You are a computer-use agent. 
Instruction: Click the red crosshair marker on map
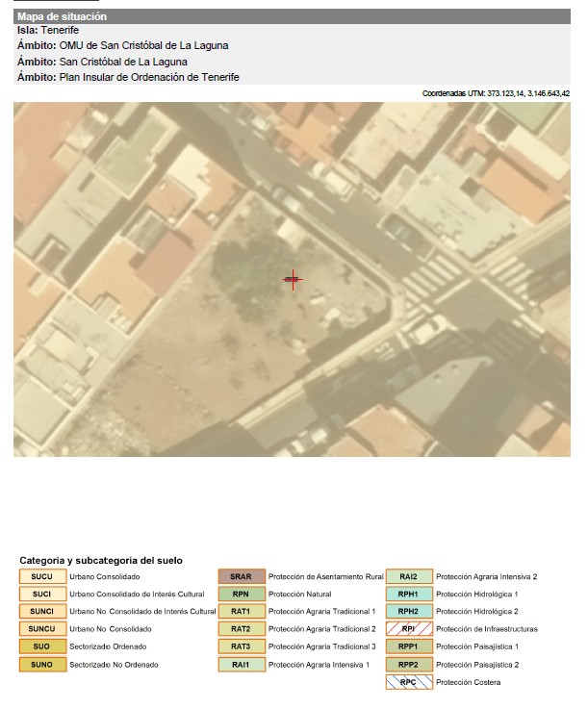293,280
